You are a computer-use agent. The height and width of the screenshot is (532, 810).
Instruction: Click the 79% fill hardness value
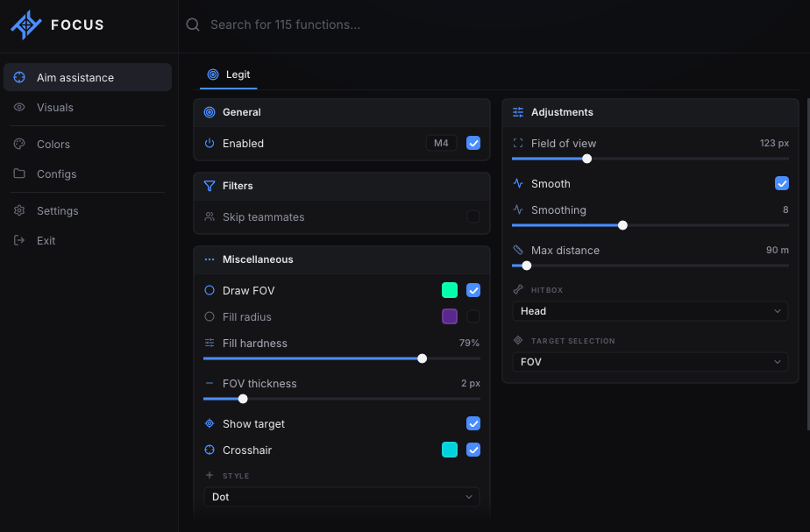469,343
